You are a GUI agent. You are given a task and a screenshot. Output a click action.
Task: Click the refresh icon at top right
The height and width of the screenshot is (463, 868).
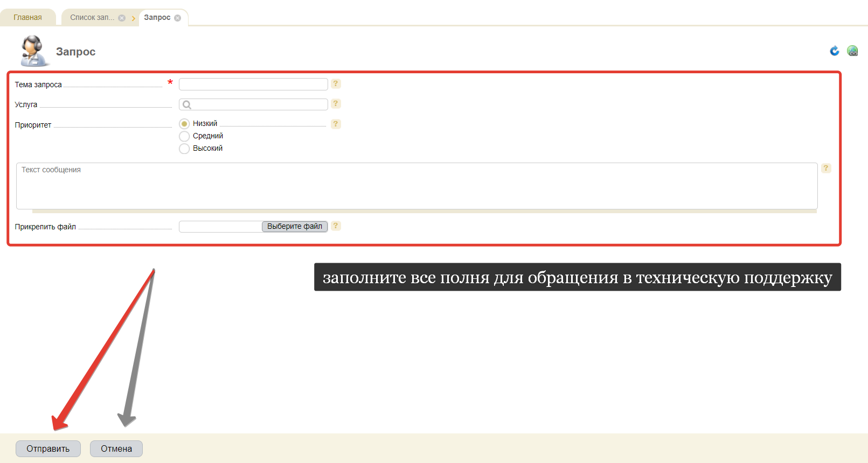click(x=835, y=51)
